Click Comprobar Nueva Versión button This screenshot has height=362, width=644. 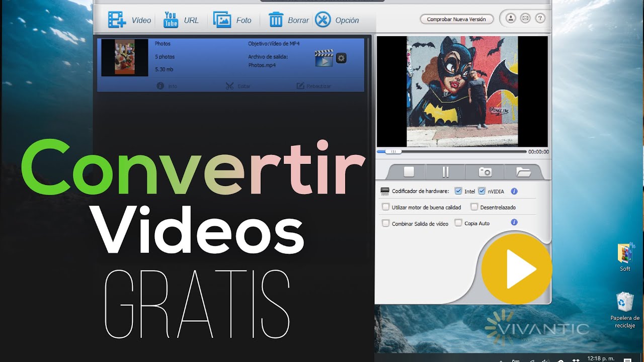coord(456,19)
